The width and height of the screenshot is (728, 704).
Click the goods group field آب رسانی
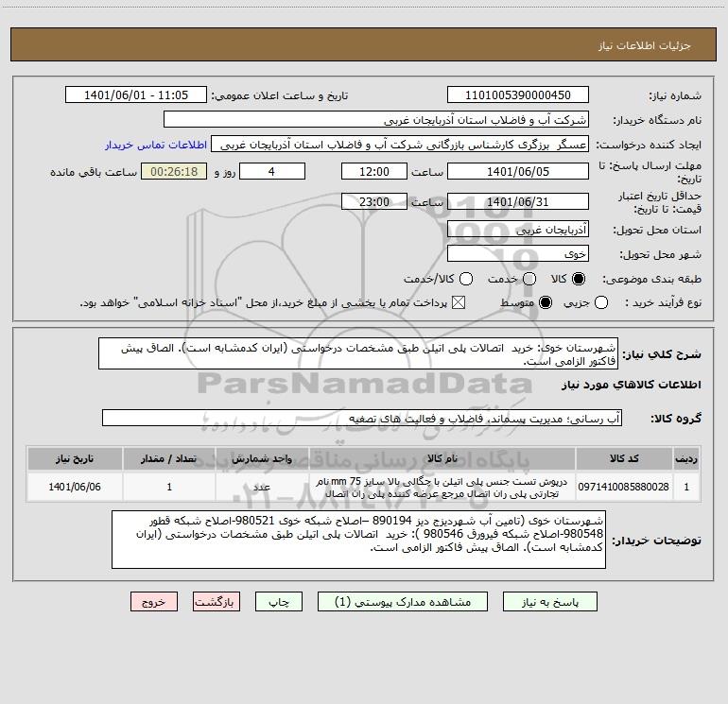click(x=362, y=418)
